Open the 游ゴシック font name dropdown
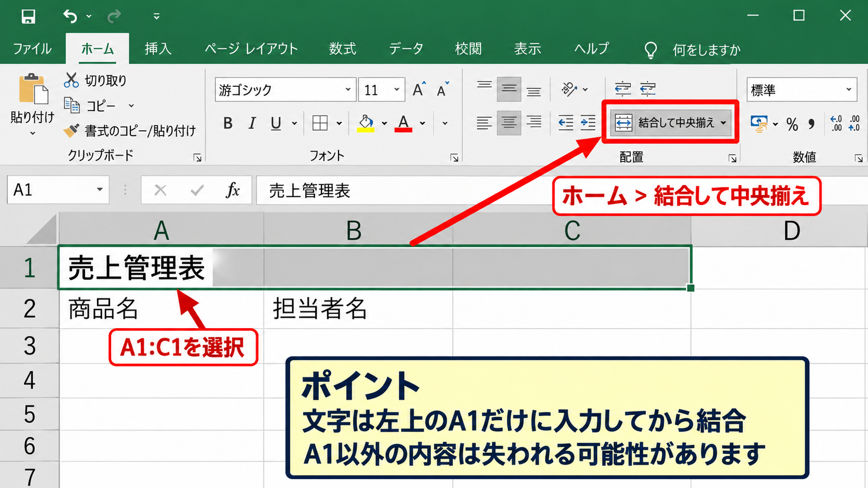 coord(348,90)
